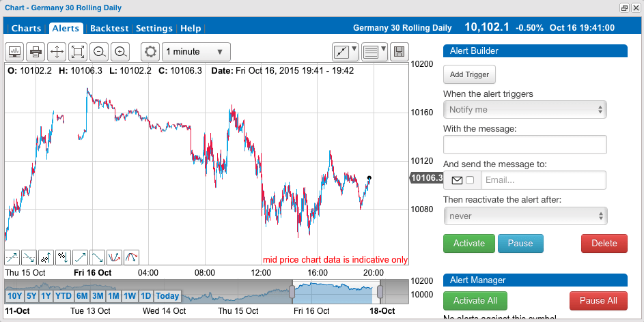Click the highlighted navigator range selection
This screenshot has width=644, height=322.
click(x=336, y=292)
